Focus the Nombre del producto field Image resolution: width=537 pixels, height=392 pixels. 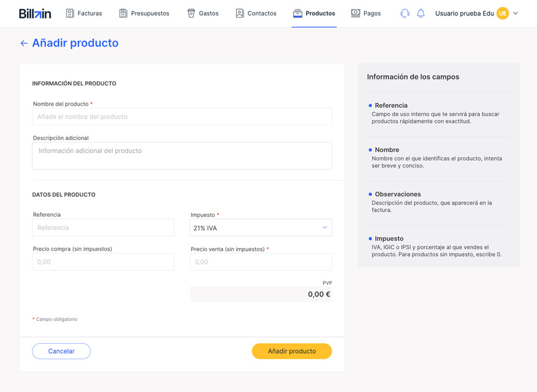click(182, 117)
